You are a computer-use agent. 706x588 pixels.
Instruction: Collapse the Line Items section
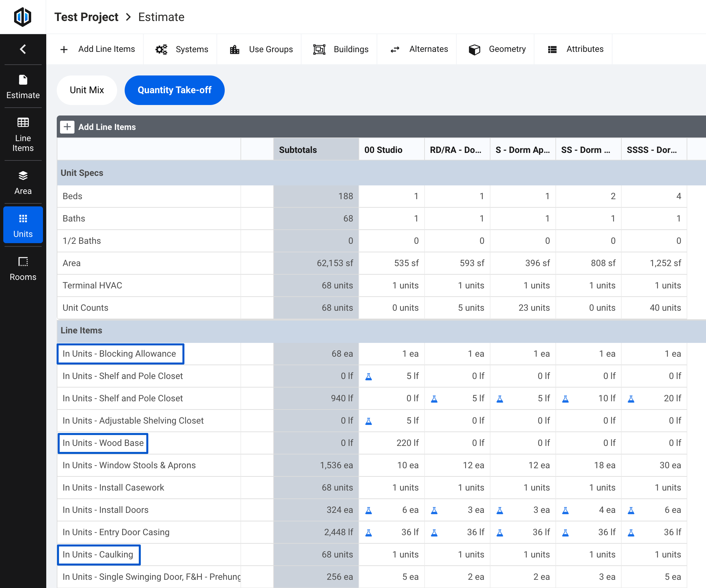pyautogui.click(x=81, y=330)
